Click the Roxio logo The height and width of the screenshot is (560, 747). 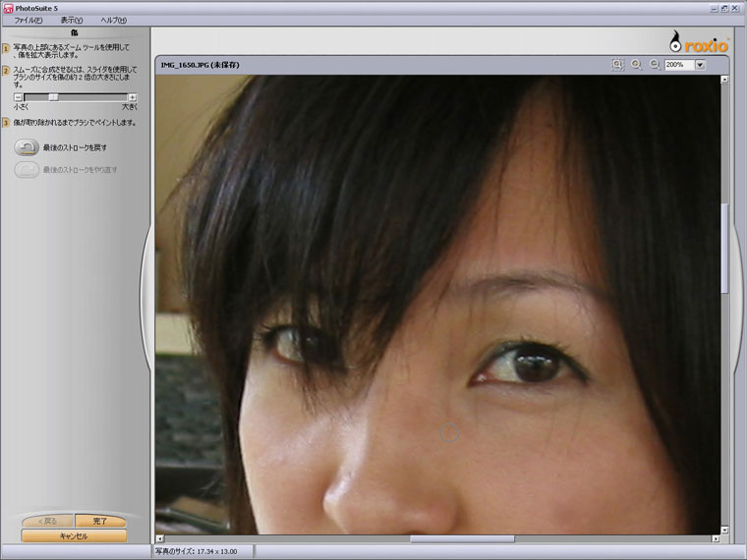point(698,42)
